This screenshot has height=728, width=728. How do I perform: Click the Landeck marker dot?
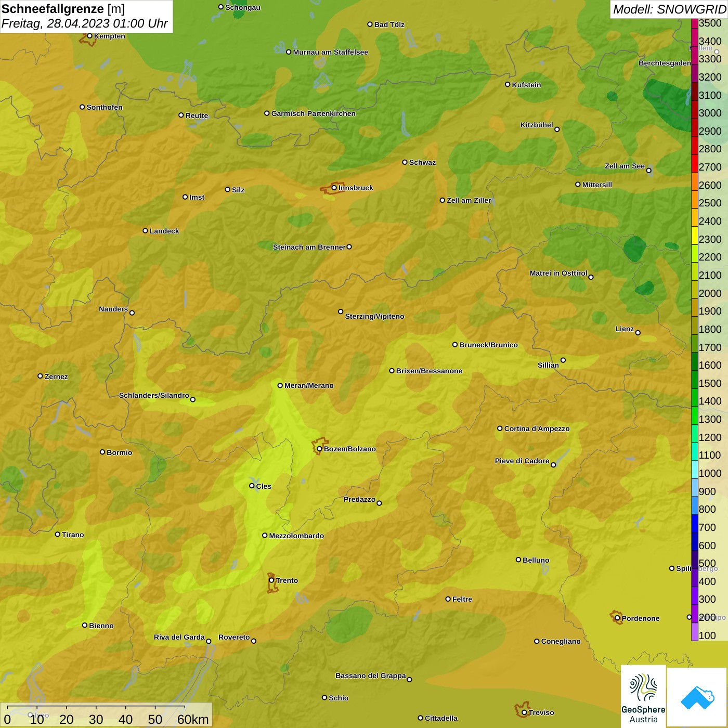pyautogui.click(x=145, y=231)
